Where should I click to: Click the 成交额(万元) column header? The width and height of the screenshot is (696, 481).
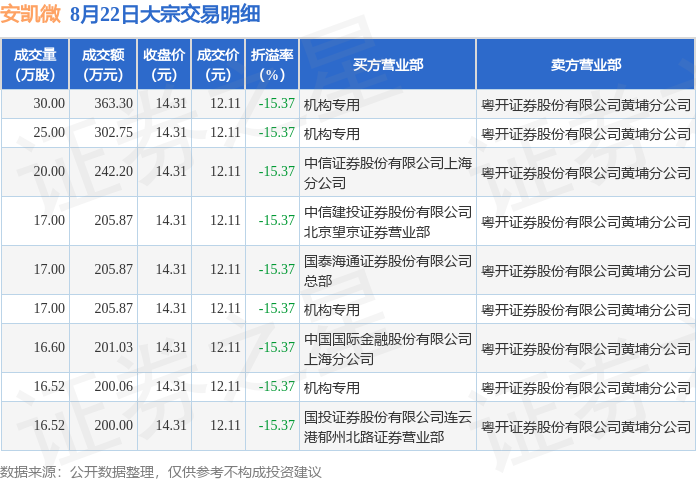(103, 64)
